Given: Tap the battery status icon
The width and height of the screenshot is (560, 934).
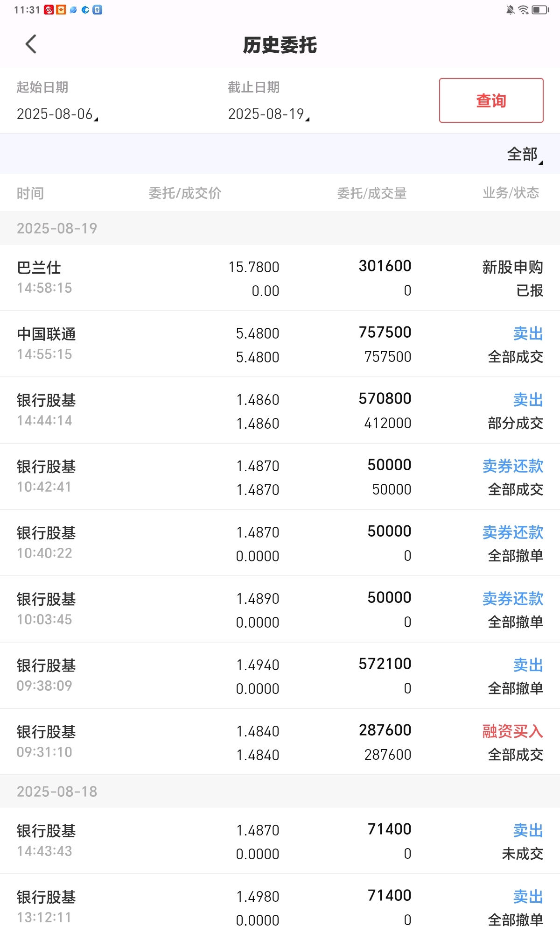Looking at the screenshot, I should coord(540,10).
